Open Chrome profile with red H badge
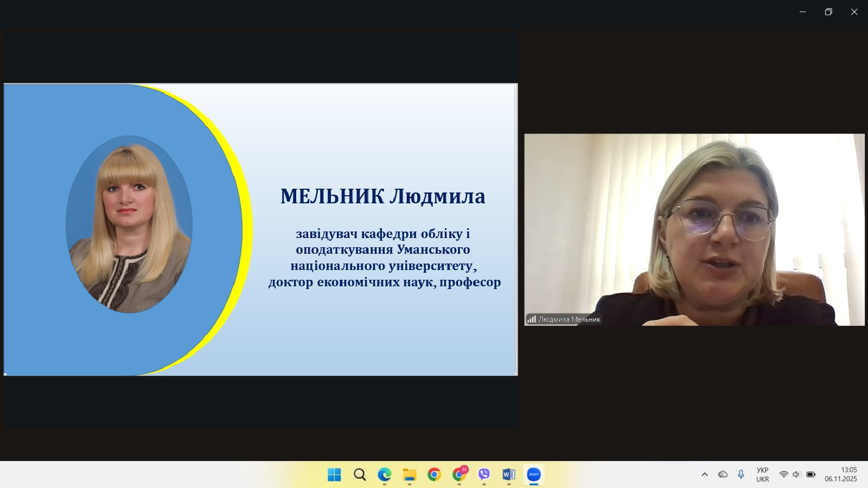Image resolution: width=868 pixels, height=488 pixels. coord(459,475)
